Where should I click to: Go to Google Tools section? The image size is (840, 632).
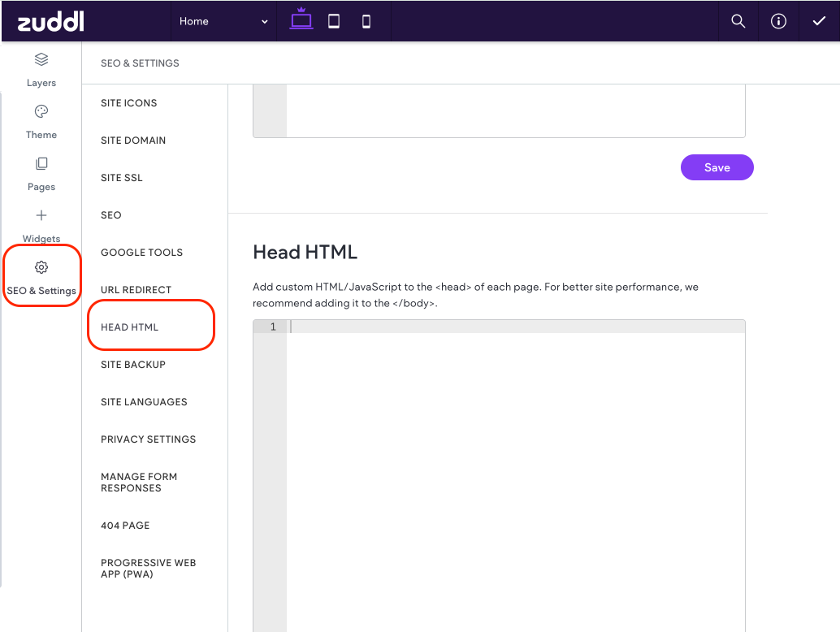[141, 253]
